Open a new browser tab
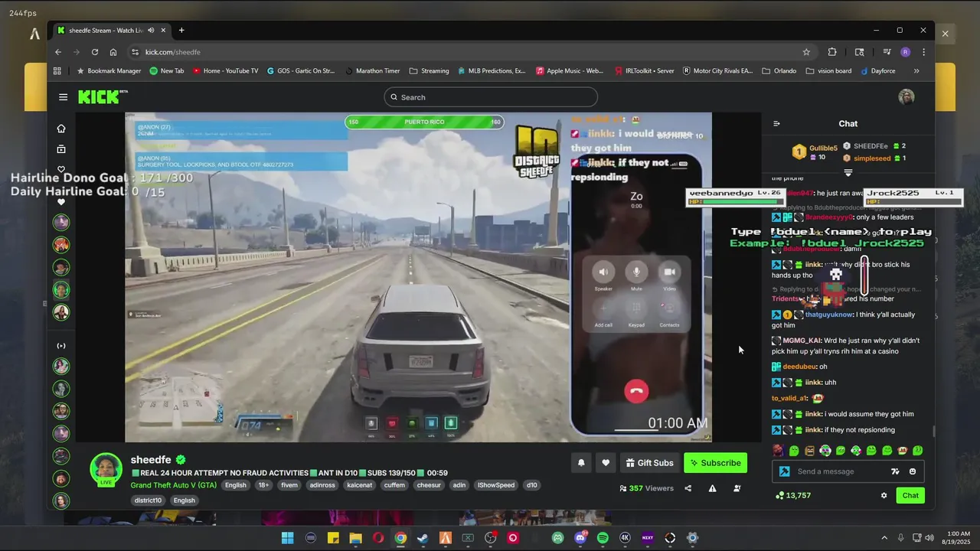This screenshot has height=551, width=980. 181,31
